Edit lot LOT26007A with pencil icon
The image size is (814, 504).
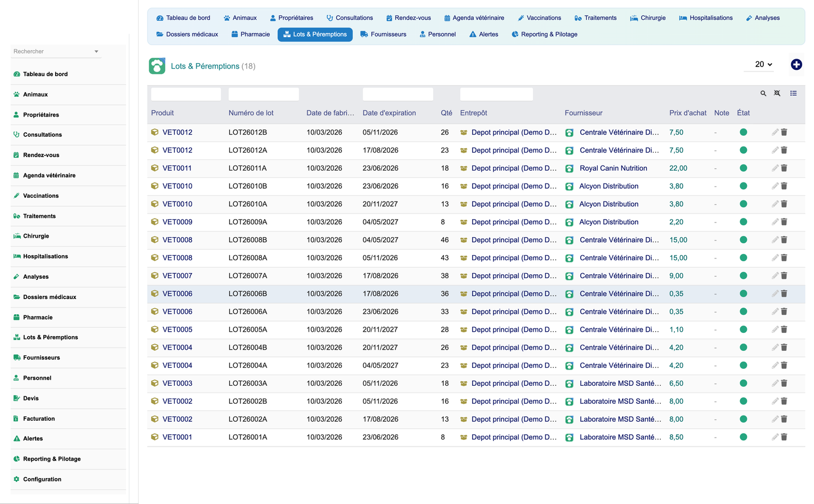coord(775,276)
